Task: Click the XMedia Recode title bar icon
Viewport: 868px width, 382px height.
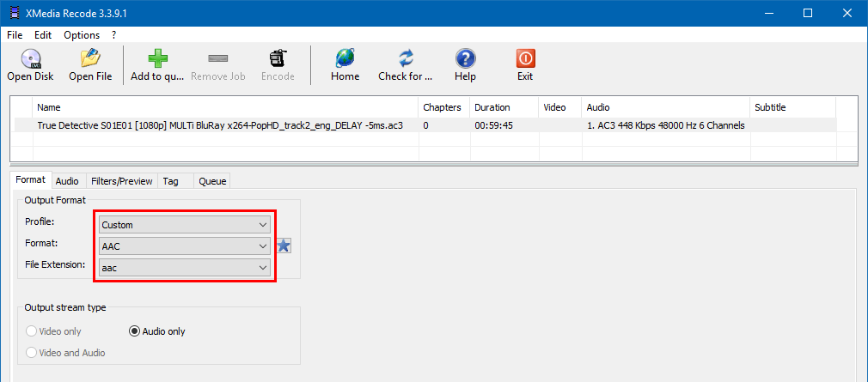Action: tap(15, 13)
